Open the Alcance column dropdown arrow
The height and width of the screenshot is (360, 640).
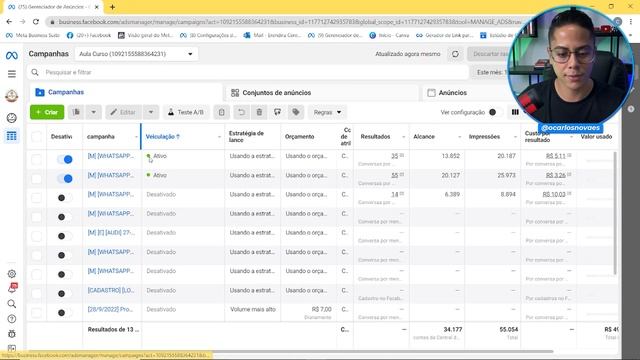459,137
